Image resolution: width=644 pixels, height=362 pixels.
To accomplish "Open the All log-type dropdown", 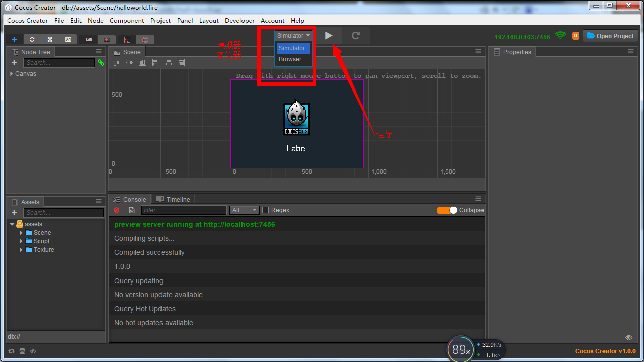I will point(244,210).
